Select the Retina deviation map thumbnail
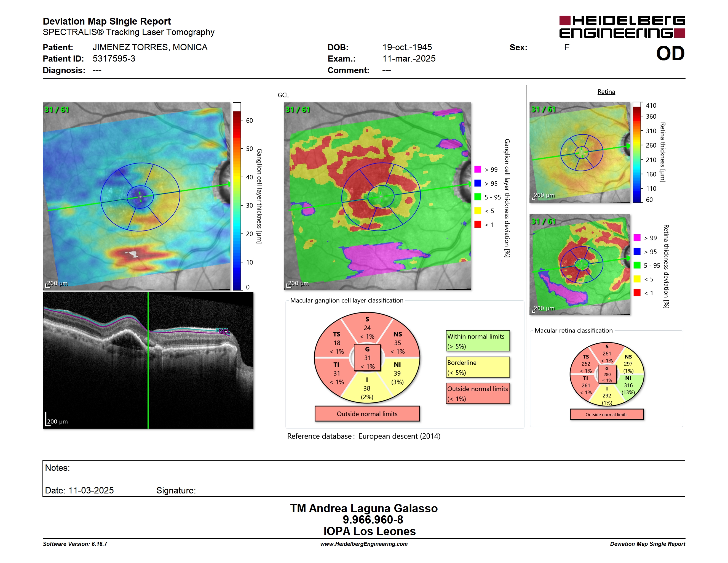The image size is (728, 563). 580,264
